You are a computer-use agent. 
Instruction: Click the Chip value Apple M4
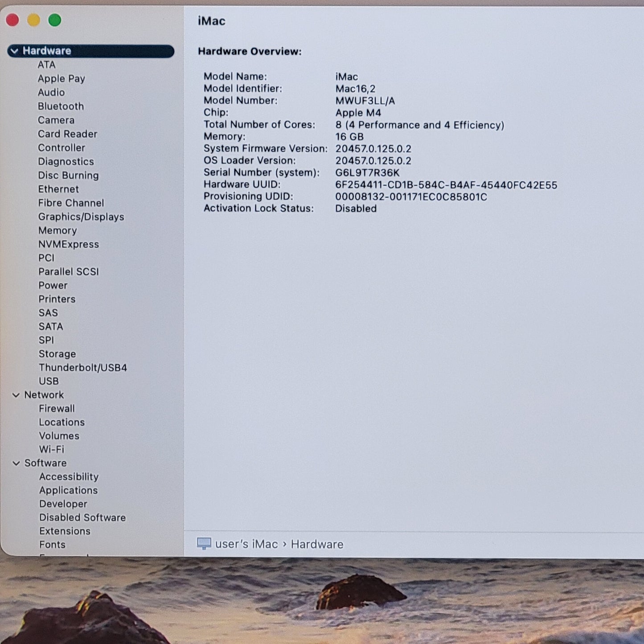tap(358, 113)
